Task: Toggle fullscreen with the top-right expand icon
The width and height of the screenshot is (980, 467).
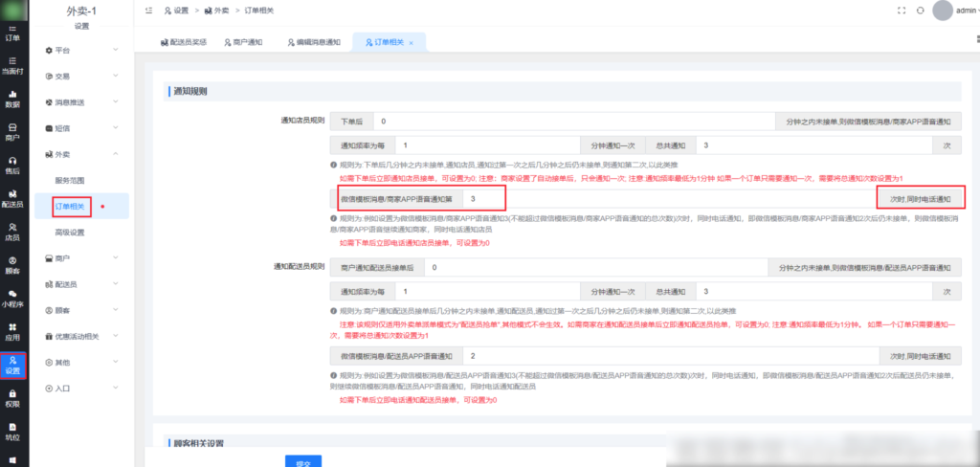Action: tap(902, 11)
